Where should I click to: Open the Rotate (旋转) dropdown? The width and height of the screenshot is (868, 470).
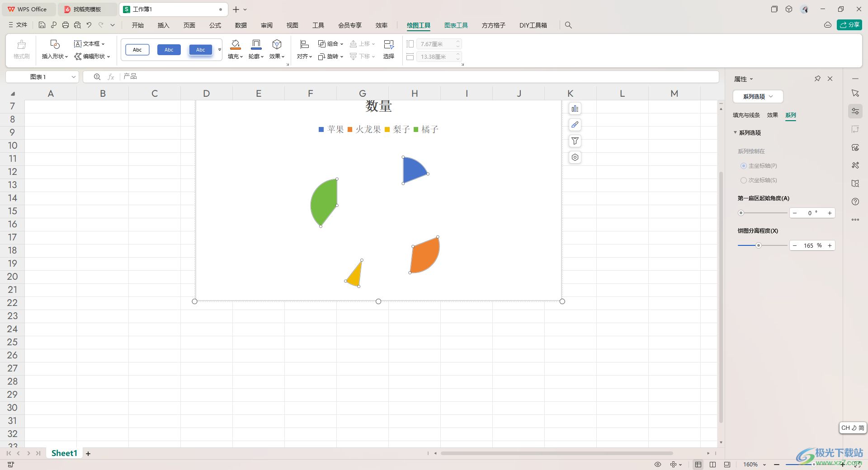[330, 56]
